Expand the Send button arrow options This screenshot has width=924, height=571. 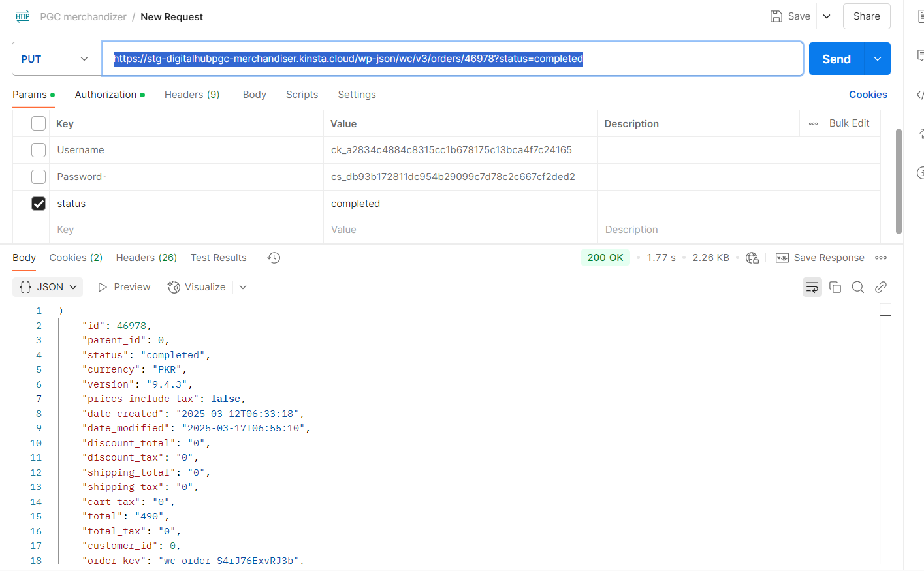(x=878, y=59)
